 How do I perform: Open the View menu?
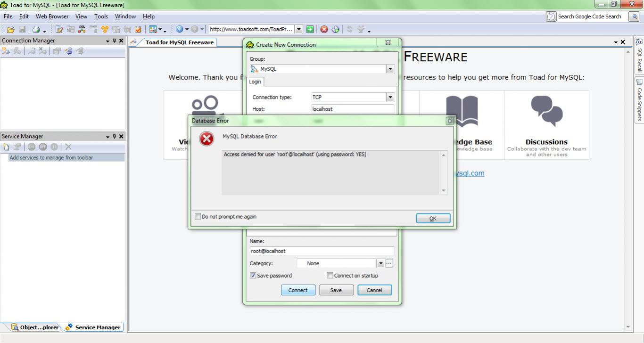tap(81, 16)
